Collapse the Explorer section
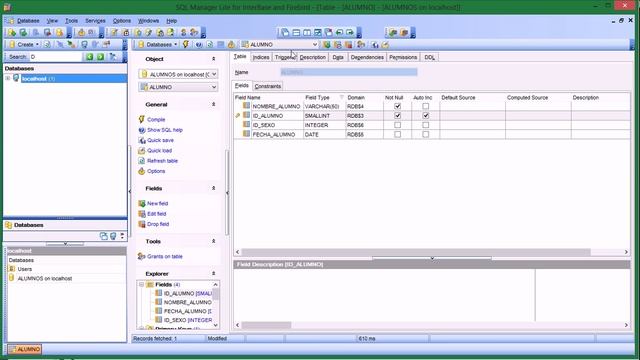Viewport: 640px width, 360px height. (x=213, y=273)
